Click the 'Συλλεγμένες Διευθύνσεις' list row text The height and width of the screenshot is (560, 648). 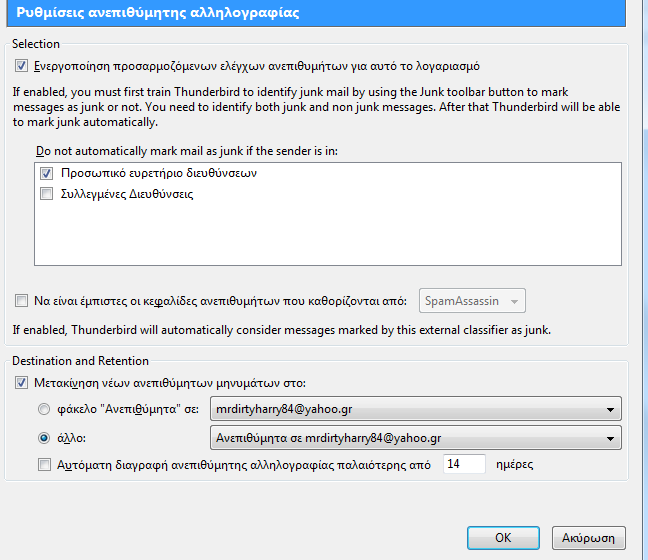coord(127,194)
